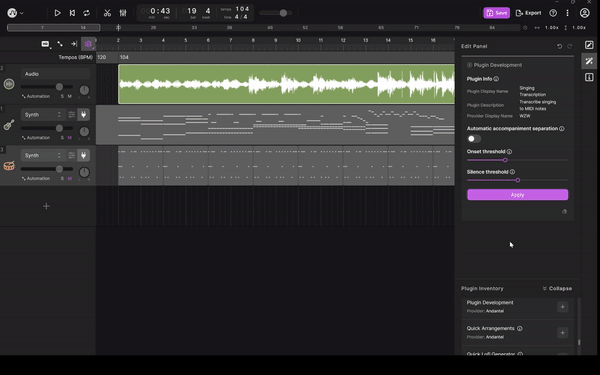
Task: Click track 3 plugin plug icon
Action: tap(83, 155)
